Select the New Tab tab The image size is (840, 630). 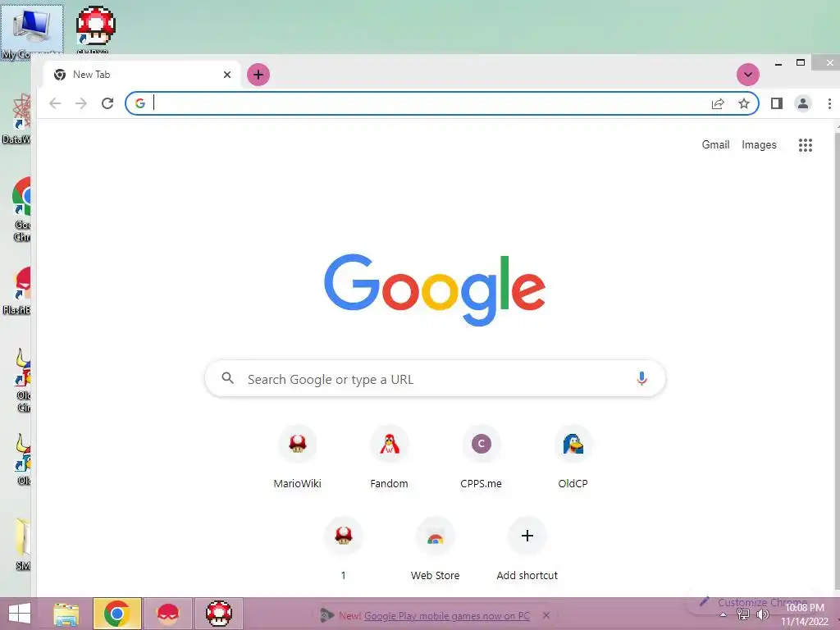tap(143, 75)
